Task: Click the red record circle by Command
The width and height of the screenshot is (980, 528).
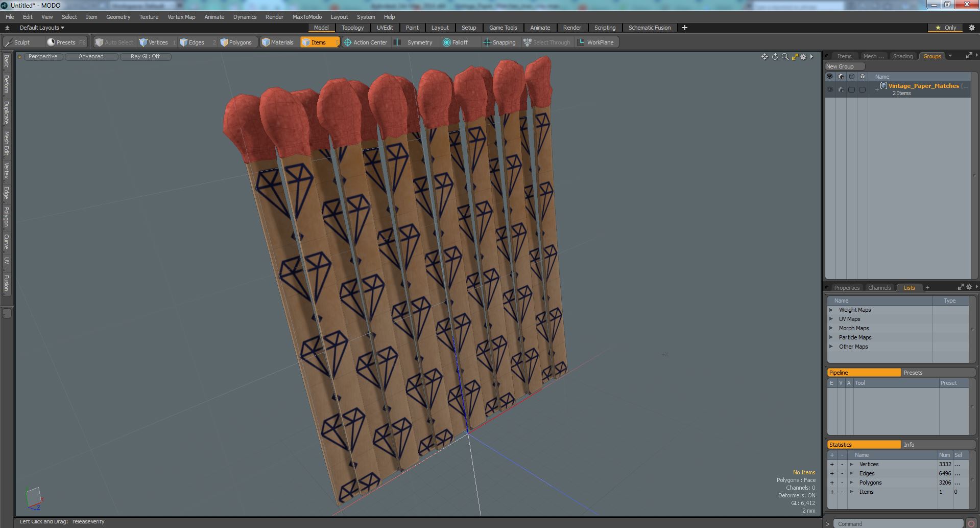Action: [971, 523]
